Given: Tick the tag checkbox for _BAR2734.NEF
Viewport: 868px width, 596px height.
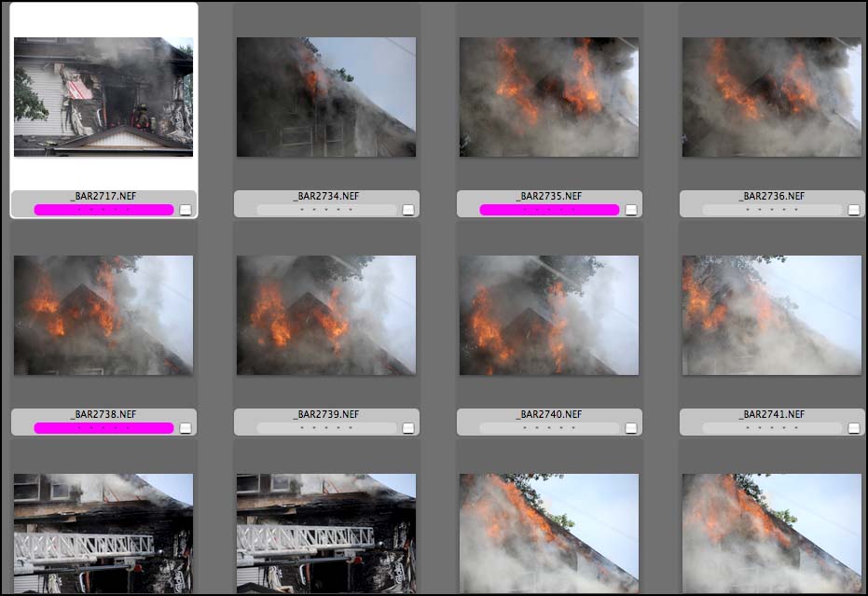Looking at the screenshot, I should coord(408,210).
